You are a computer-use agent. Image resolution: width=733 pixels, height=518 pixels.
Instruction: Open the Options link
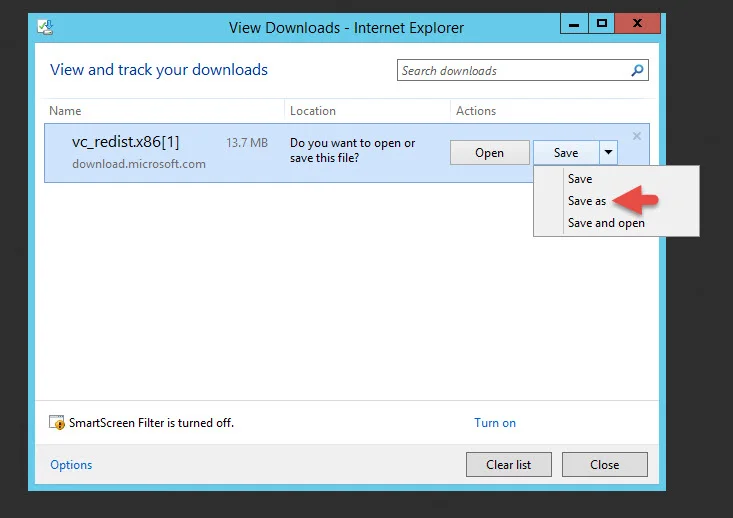(x=71, y=465)
